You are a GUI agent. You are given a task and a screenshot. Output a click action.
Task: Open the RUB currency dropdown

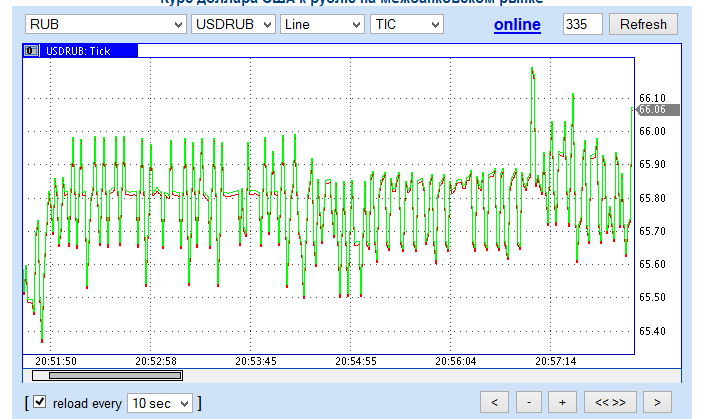(x=106, y=24)
